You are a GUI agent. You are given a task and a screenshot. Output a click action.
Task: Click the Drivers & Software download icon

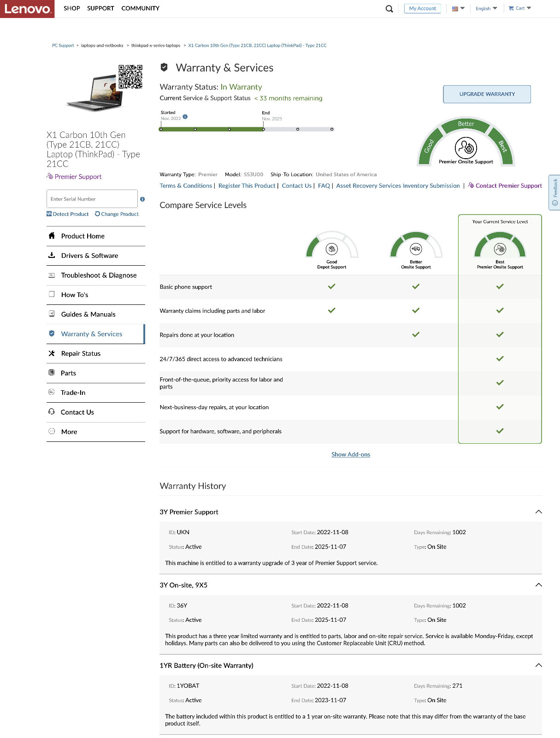[52, 255]
